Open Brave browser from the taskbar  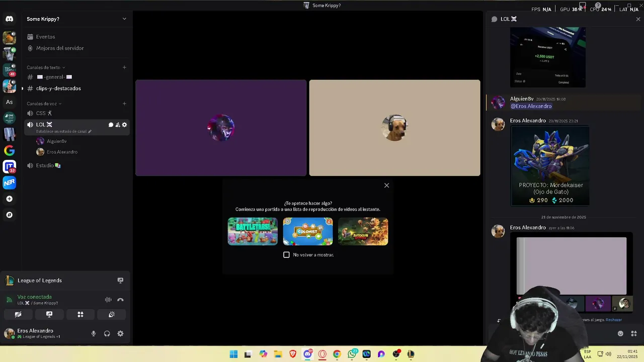coord(293,354)
